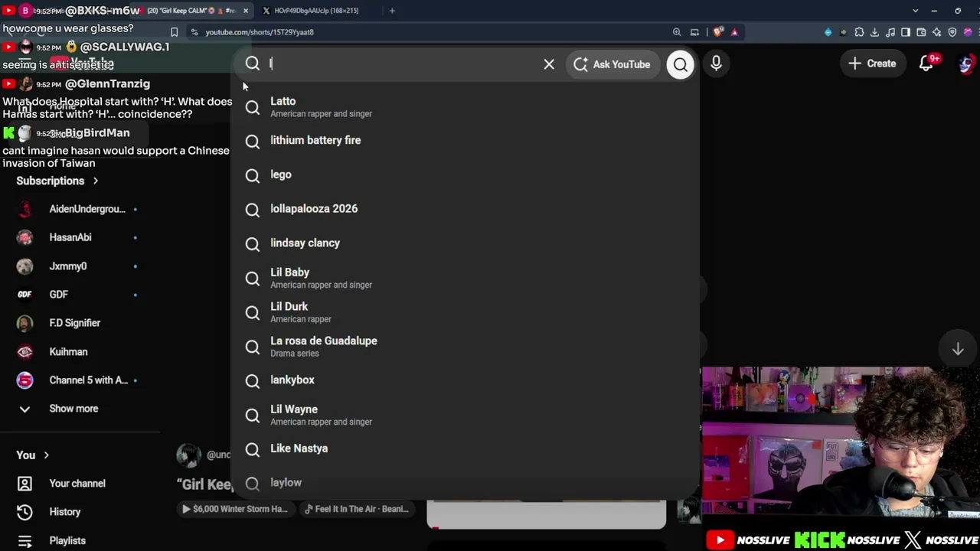Pick the "Lil Wayne" suggestion
Screen dimensions: 980x551
(465, 415)
